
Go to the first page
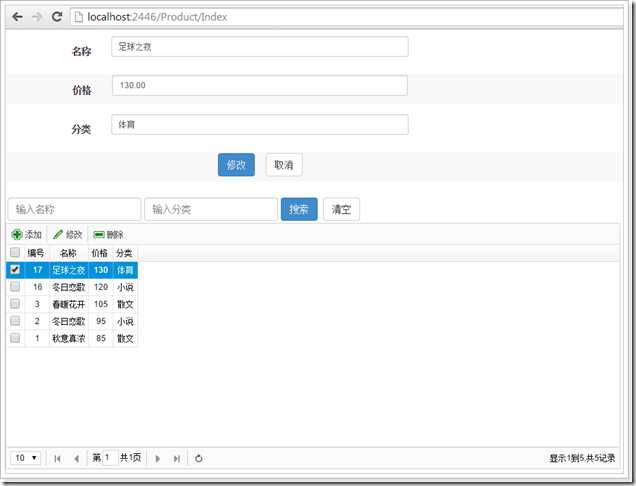pyautogui.click(x=57, y=458)
